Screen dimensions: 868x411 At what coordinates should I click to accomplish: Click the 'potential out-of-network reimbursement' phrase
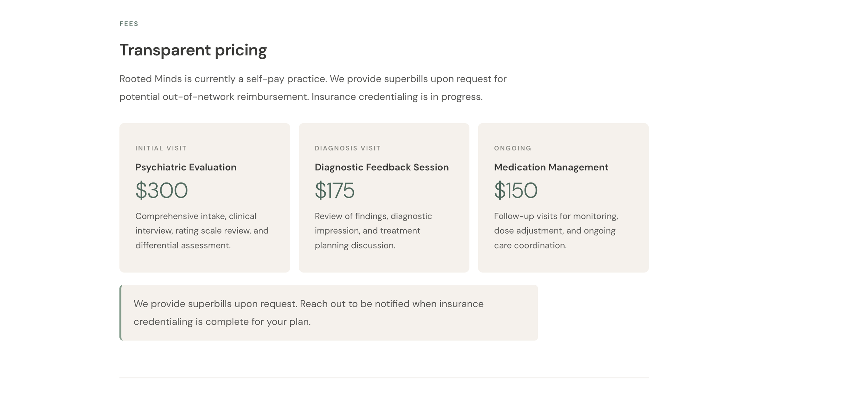pos(214,97)
